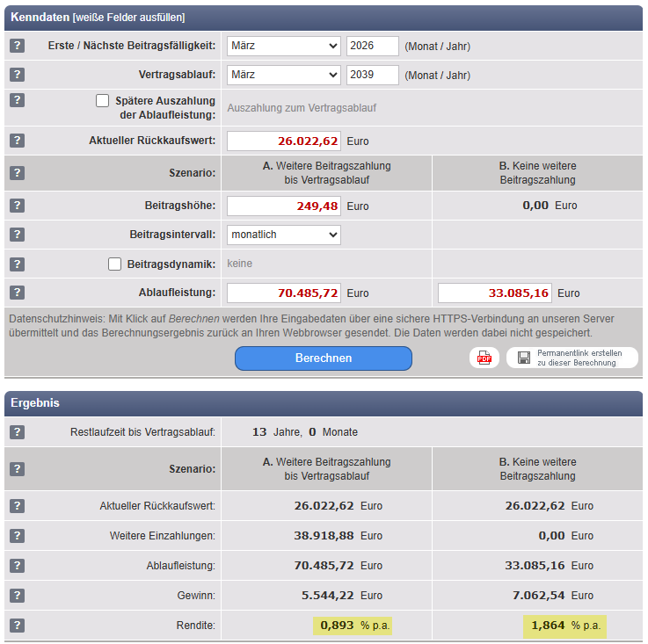
Task: Click help icon next to Aktueller Rückkaufswert input
Action: tap(18, 141)
